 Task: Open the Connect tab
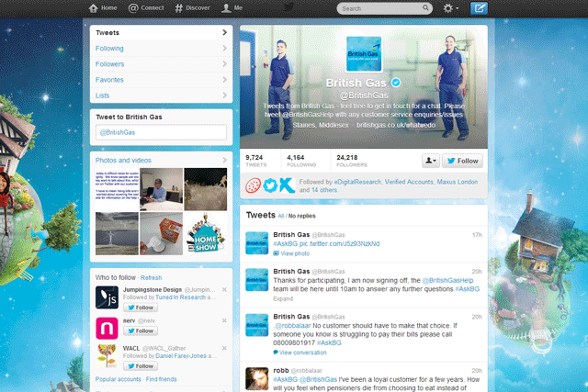146,8
